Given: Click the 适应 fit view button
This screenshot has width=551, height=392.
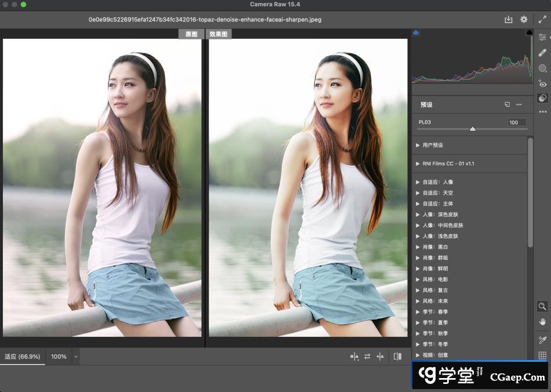Looking at the screenshot, I should point(23,356).
